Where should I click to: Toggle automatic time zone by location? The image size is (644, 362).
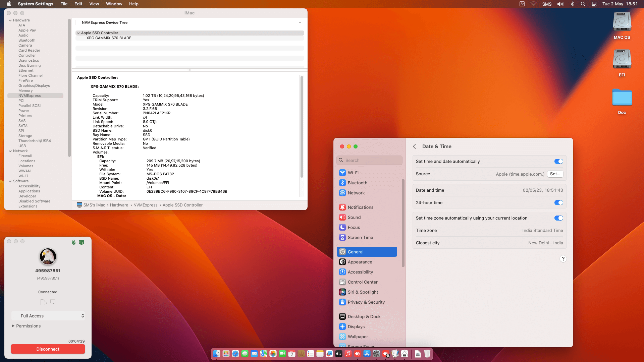pyautogui.click(x=559, y=218)
